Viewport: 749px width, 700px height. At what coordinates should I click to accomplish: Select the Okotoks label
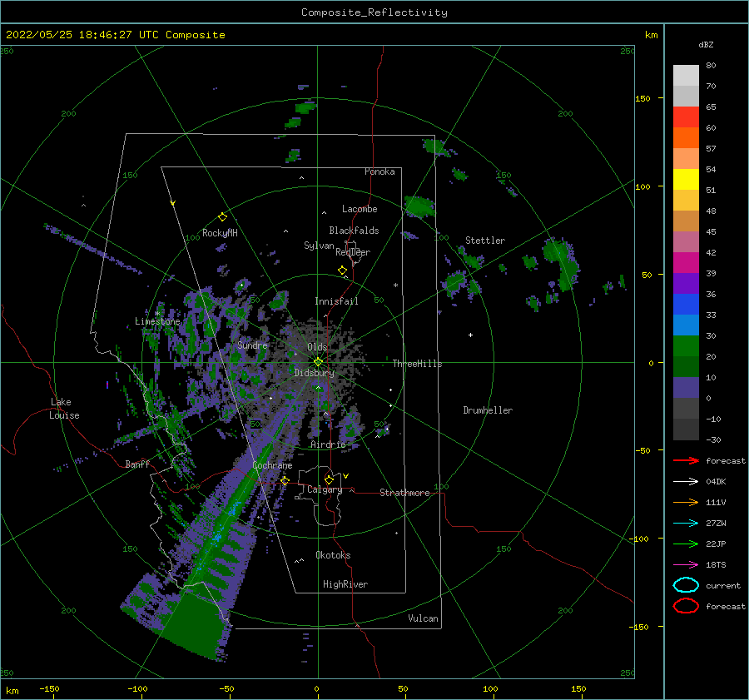(333, 555)
